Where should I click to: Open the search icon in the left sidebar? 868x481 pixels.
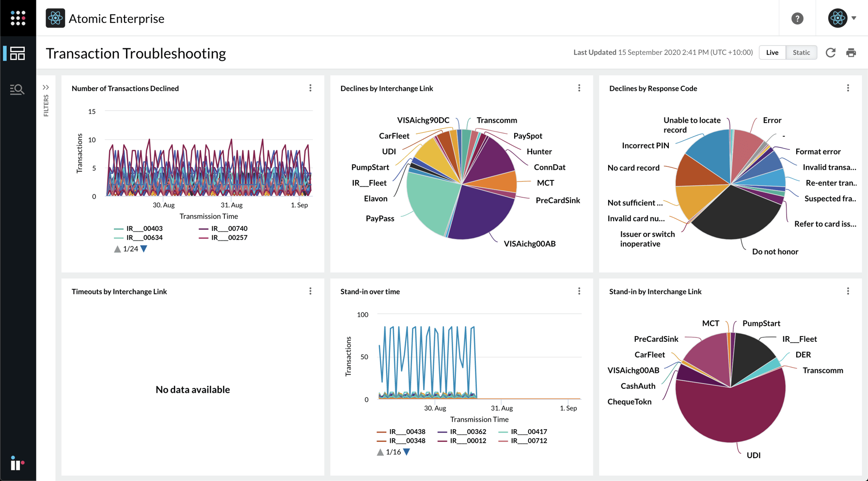coord(17,89)
